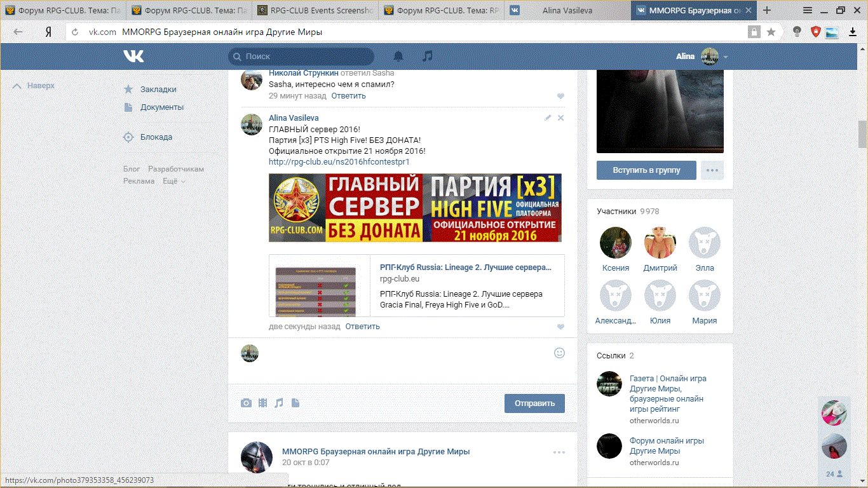Click the Yandex 'Я' logo button

click(x=48, y=32)
